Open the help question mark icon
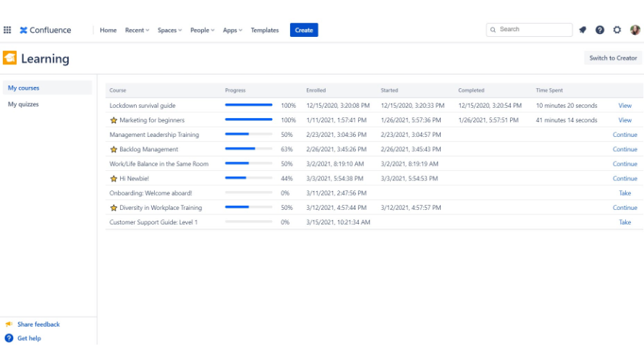The width and height of the screenshot is (644, 362). point(600,30)
